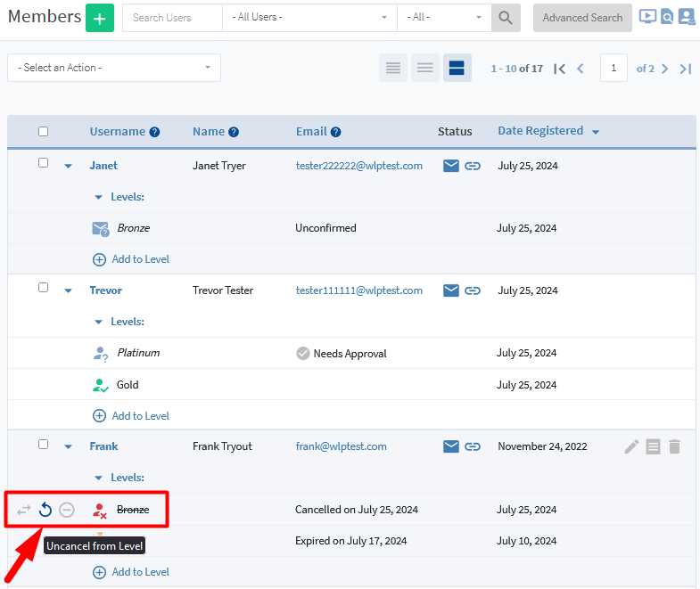
Task: Open the All status filter dropdown
Action: tap(444, 18)
